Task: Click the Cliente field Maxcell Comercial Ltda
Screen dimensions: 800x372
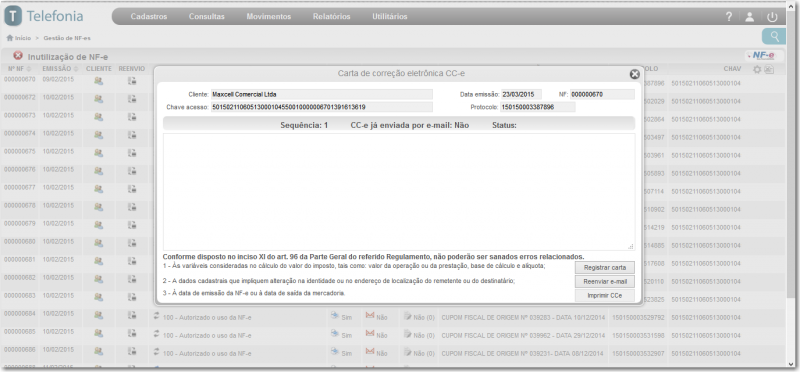Action: (x=321, y=94)
